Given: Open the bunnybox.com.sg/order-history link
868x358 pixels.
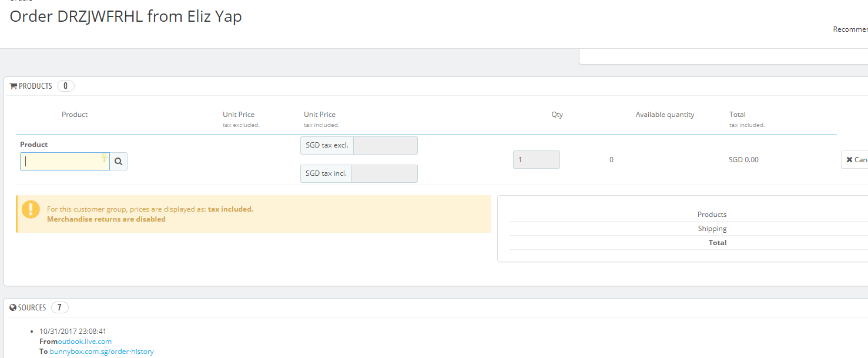Looking at the screenshot, I should [x=102, y=352].
